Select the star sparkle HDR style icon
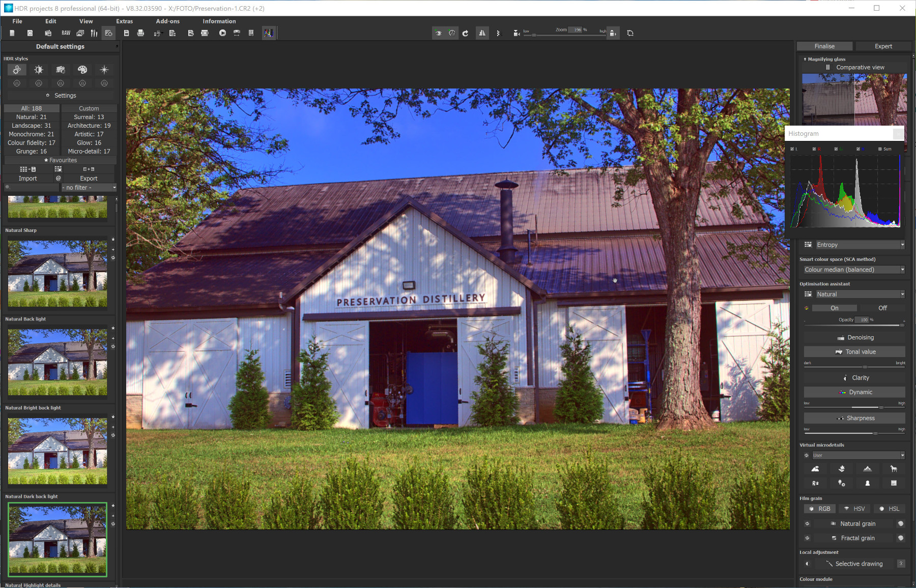The width and height of the screenshot is (916, 588). tap(104, 70)
